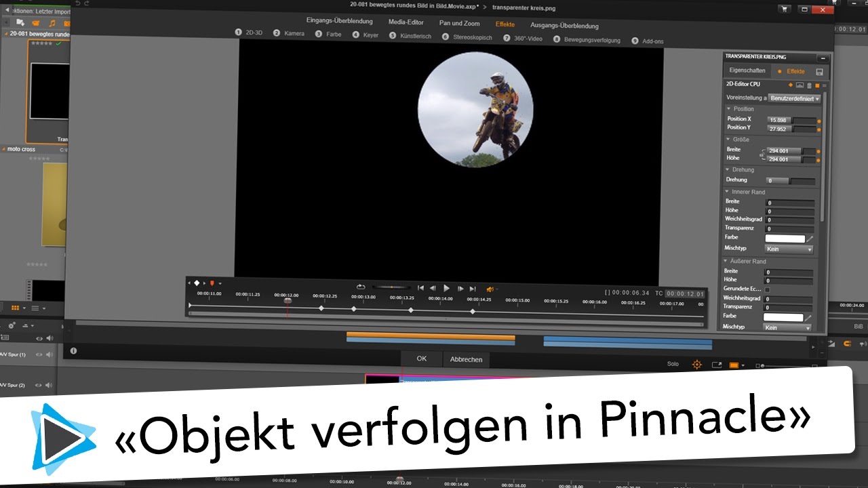Mute the speaker on A/V Spur (2)
Viewport: 868px width, 488px height.
pos(50,384)
